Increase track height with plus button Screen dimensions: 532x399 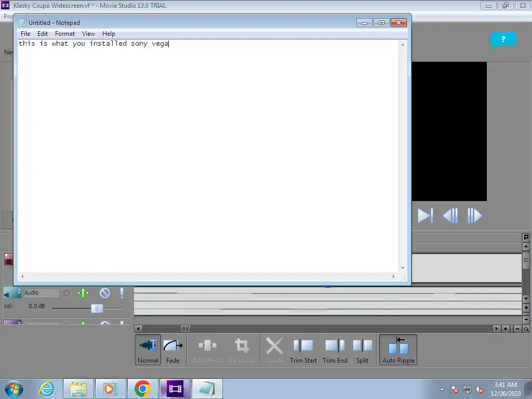[x=526, y=308]
